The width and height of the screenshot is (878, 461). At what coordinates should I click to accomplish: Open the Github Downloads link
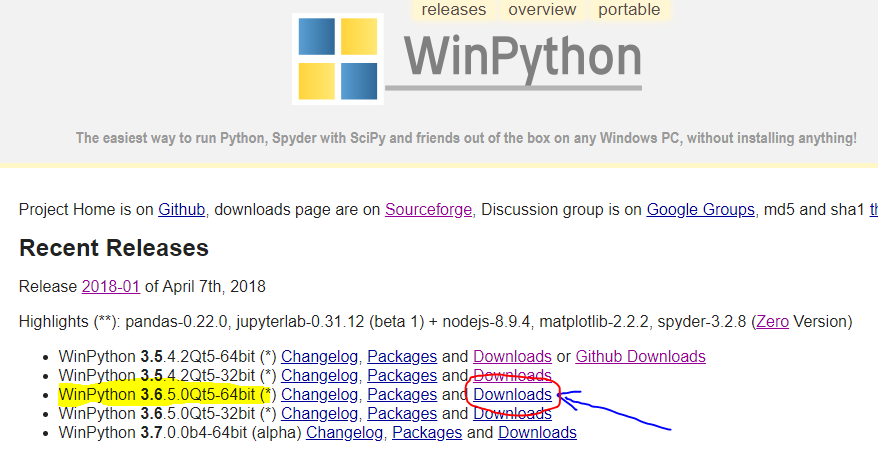click(641, 357)
